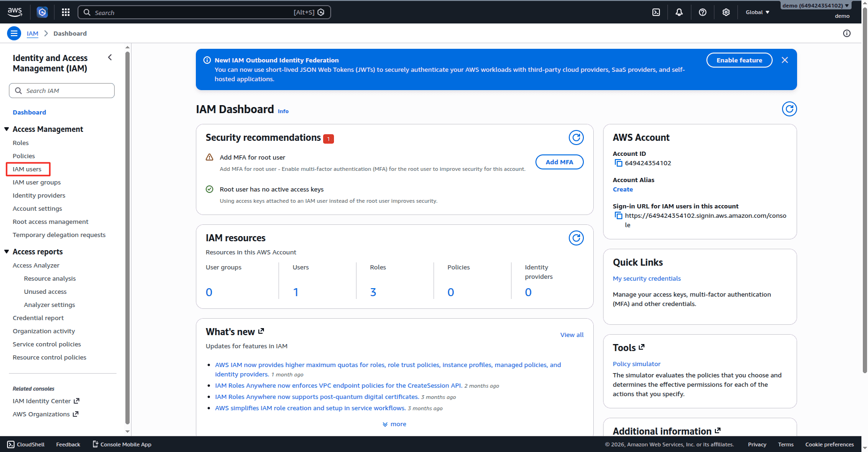Click the CloudShell icon in footer

click(x=11, y=444)
